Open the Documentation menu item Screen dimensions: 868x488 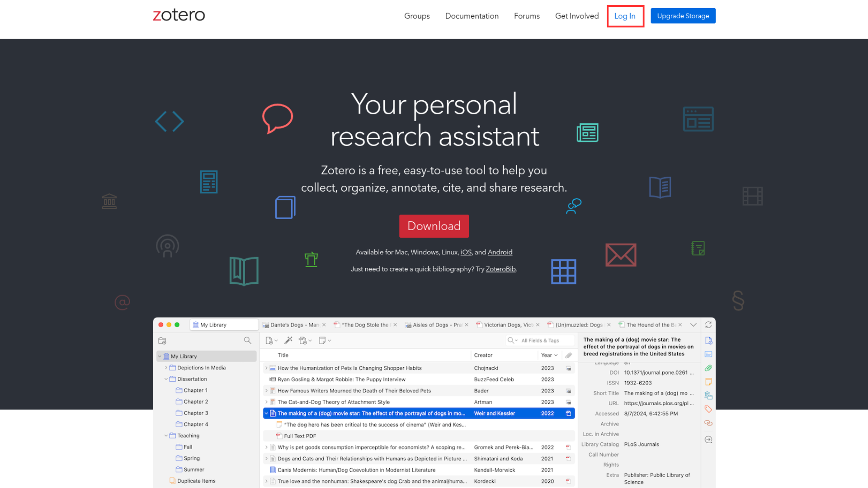pos(472,16)
